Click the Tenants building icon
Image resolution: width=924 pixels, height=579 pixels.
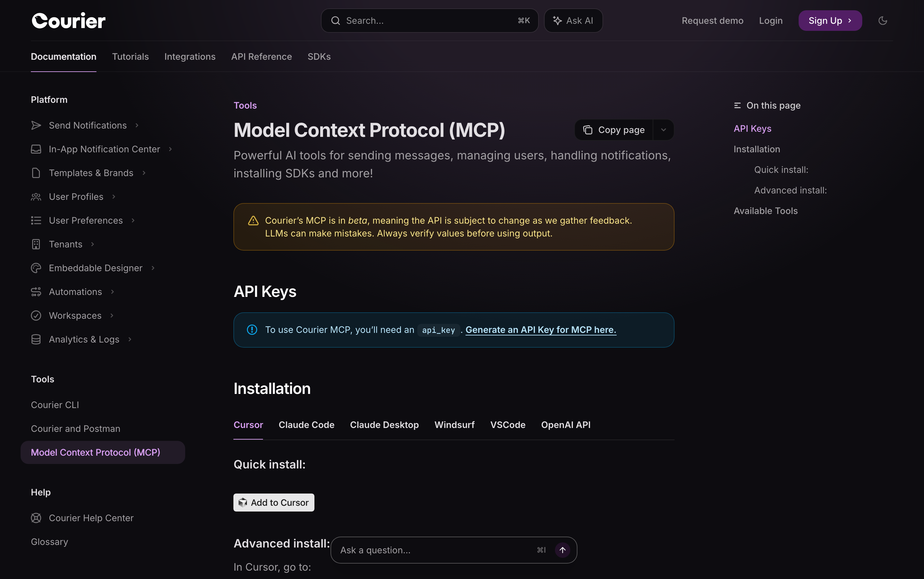[x=36, y=244]
